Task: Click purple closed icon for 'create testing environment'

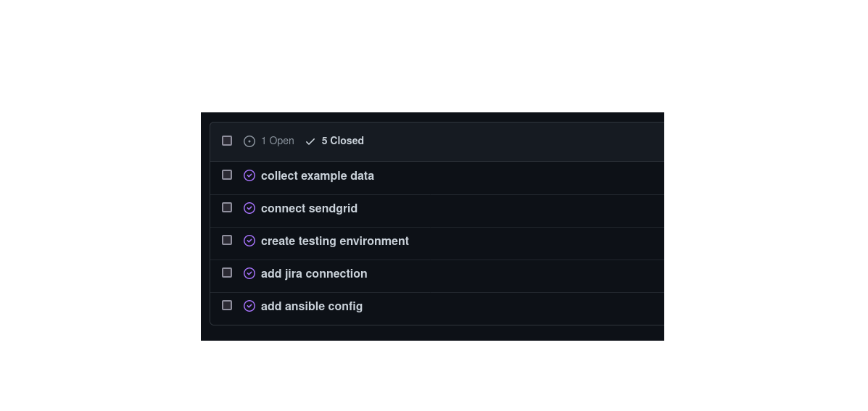Action: pos(249,241)
